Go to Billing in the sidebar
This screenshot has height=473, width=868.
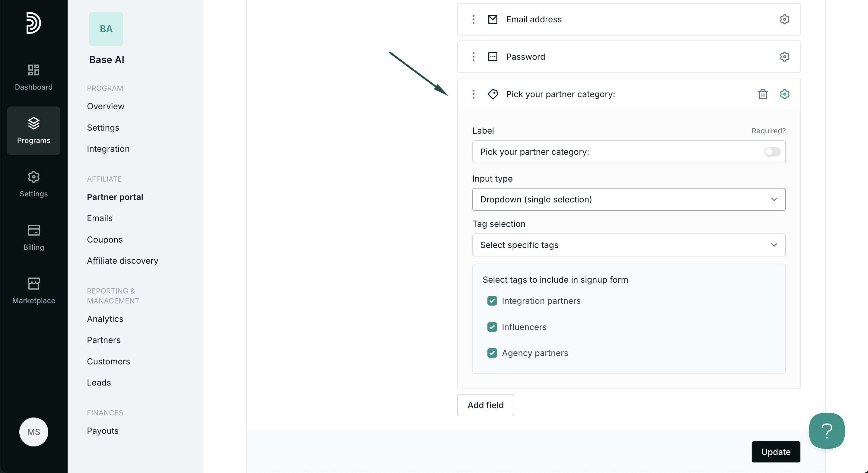pos(34,237)
